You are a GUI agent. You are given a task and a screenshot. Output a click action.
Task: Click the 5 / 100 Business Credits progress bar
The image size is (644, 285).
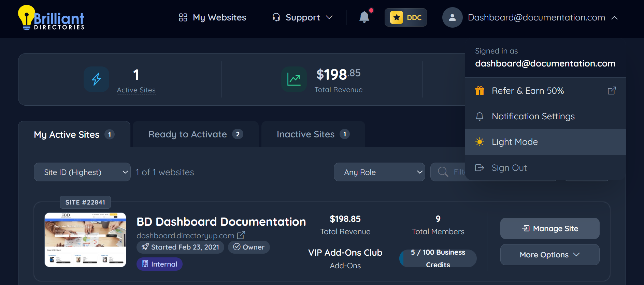(x=438, y=258)
